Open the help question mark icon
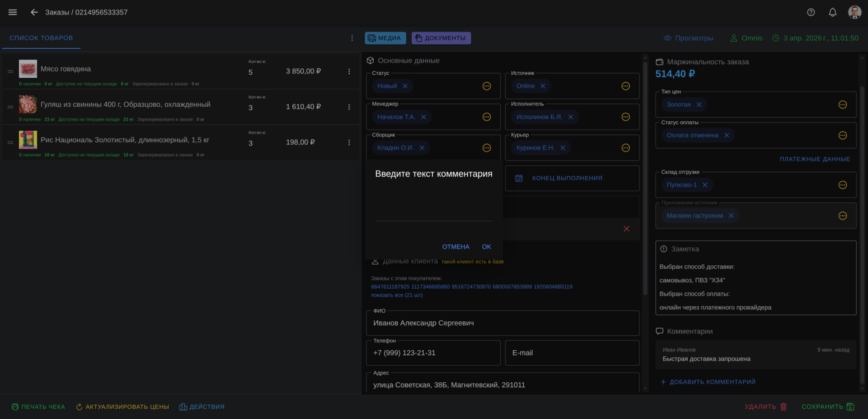This screenshot has height=419, width=868. pos(811,12)
